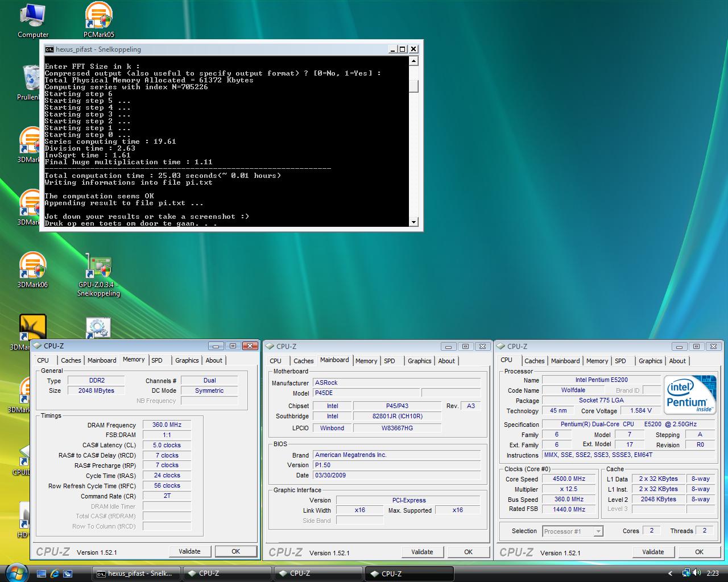Click the Wolfdale code name field
728x582 pixels.
[x=573, y=390]
